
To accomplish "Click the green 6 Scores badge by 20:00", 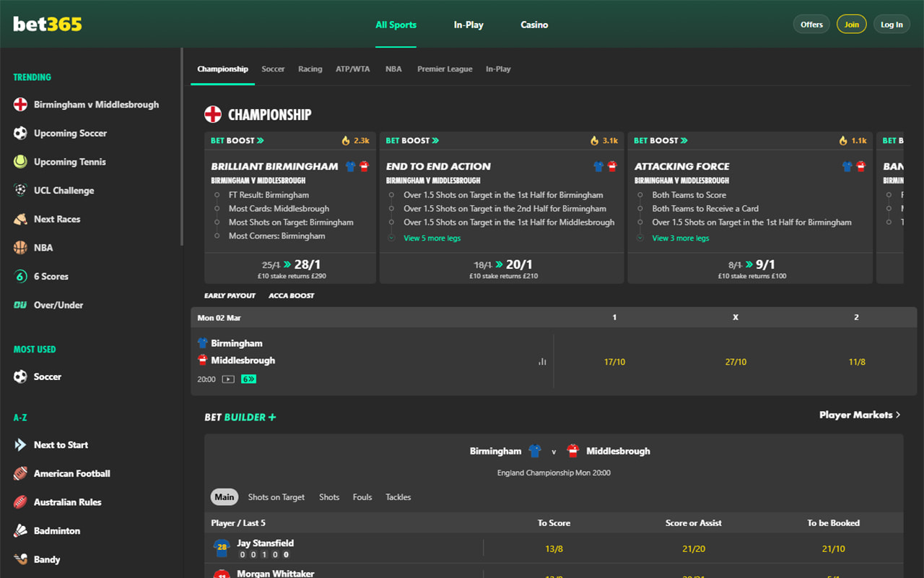I will 248,379.
